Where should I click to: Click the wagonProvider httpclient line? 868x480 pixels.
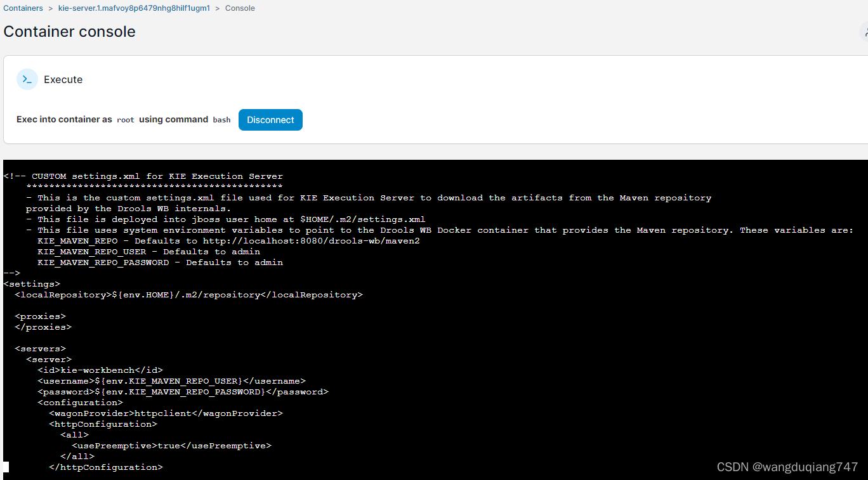coord(166,413)
